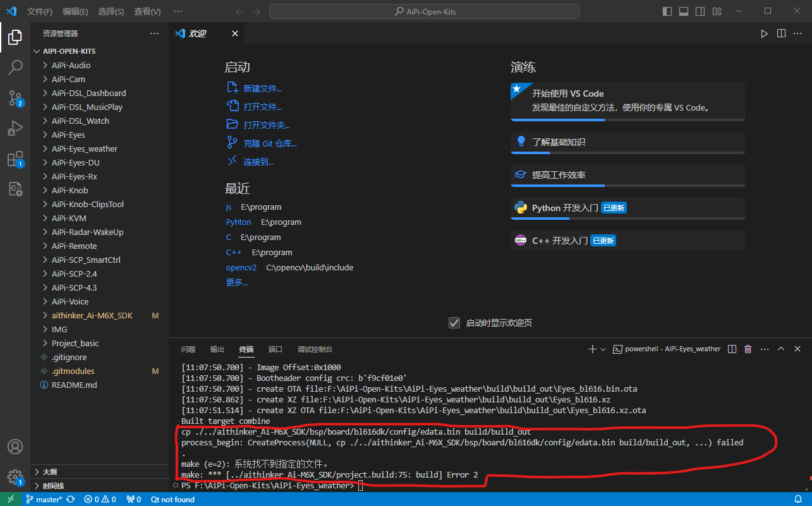Click the remote window indicator in status bar

(11, 499)
